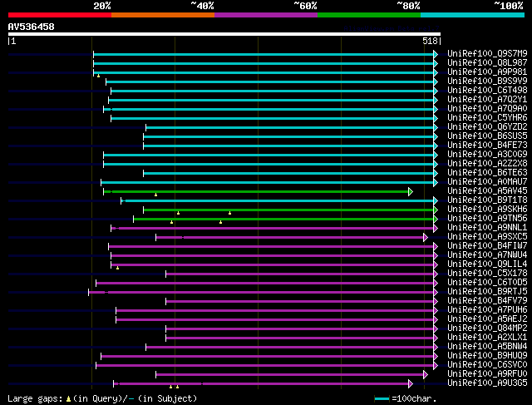Click the UniRef100_A2Z2X8 label text

487,164
